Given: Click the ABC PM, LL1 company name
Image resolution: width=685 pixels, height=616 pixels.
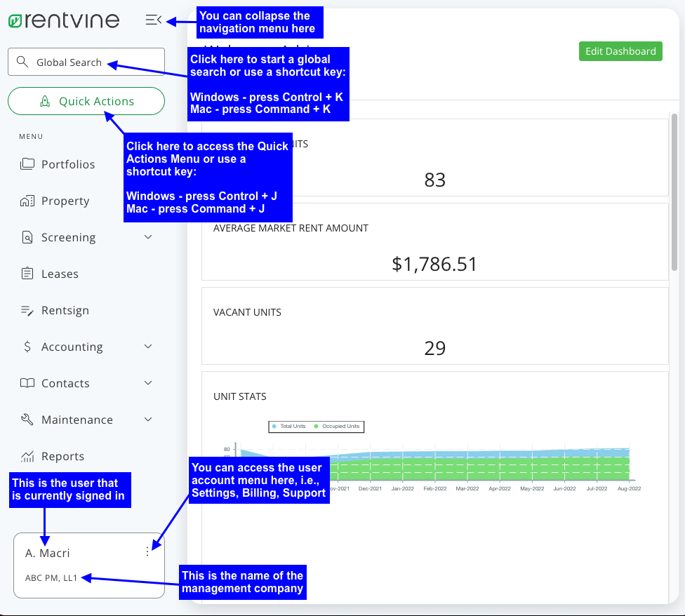Looking at the screenshot, I should pos(51,578).
